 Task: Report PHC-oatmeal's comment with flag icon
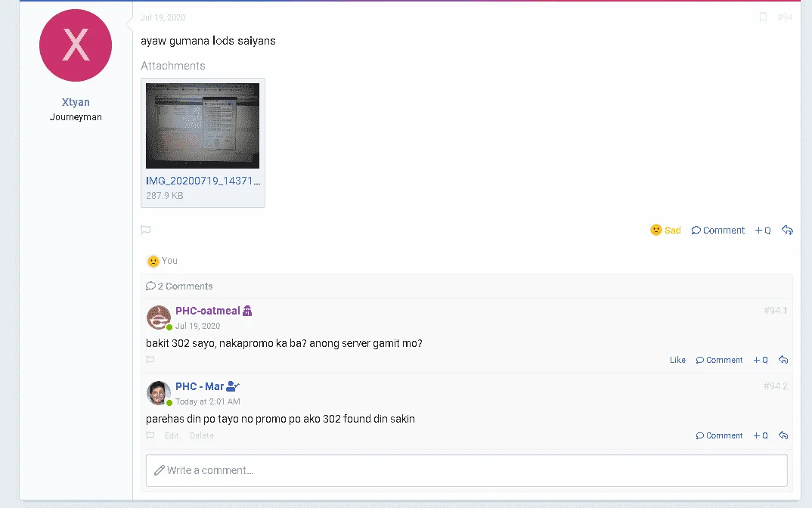[150, 359]
